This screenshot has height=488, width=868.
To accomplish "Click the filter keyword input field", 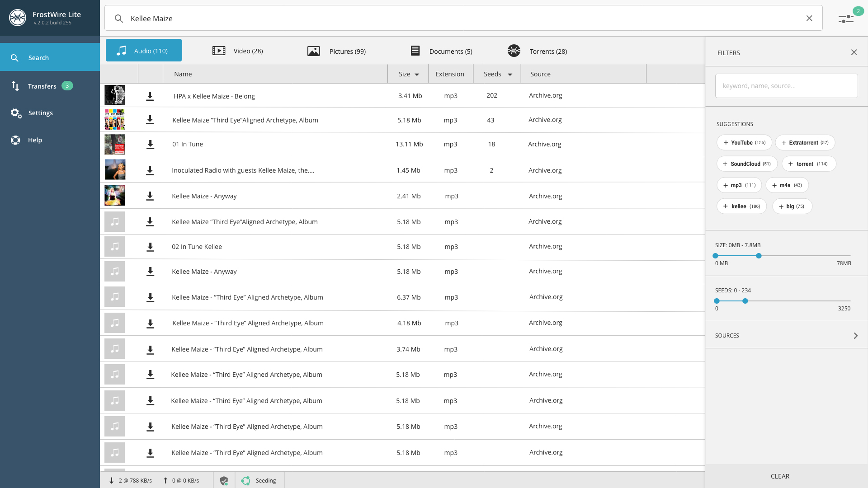I will tap(786, 86).
